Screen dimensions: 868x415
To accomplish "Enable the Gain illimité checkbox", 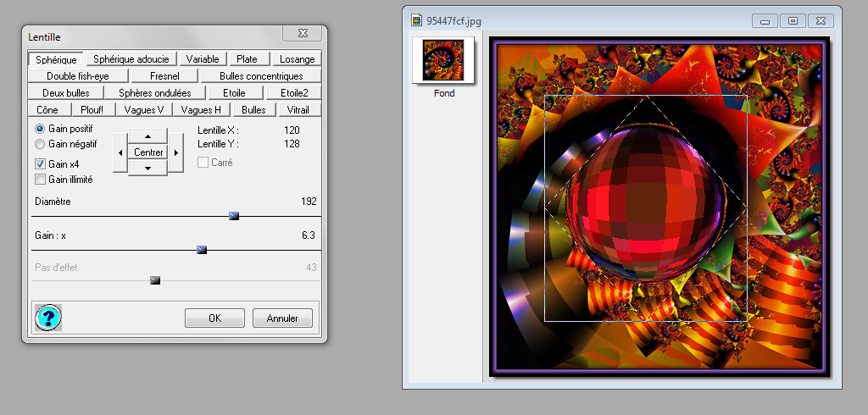I will [x=40, y=180].
